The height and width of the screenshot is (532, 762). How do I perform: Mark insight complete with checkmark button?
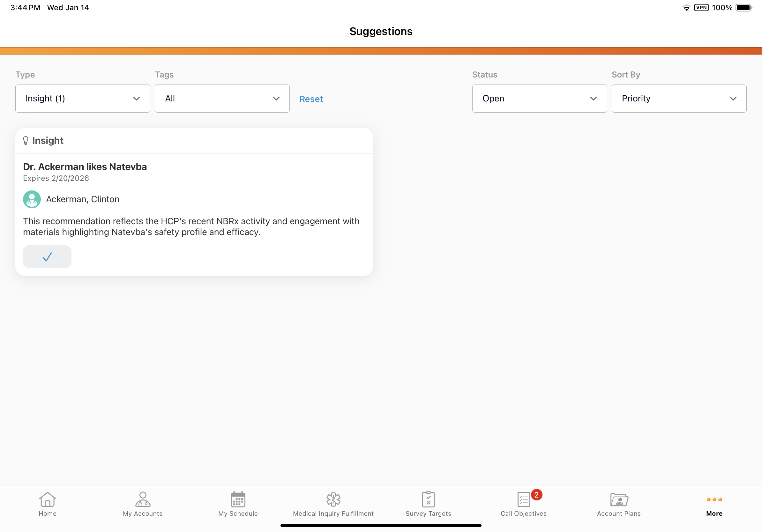click(47, 257)
